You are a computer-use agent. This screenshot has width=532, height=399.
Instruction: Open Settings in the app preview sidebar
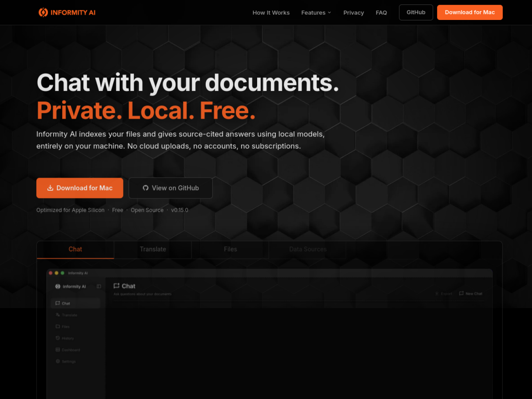(75, 362)
